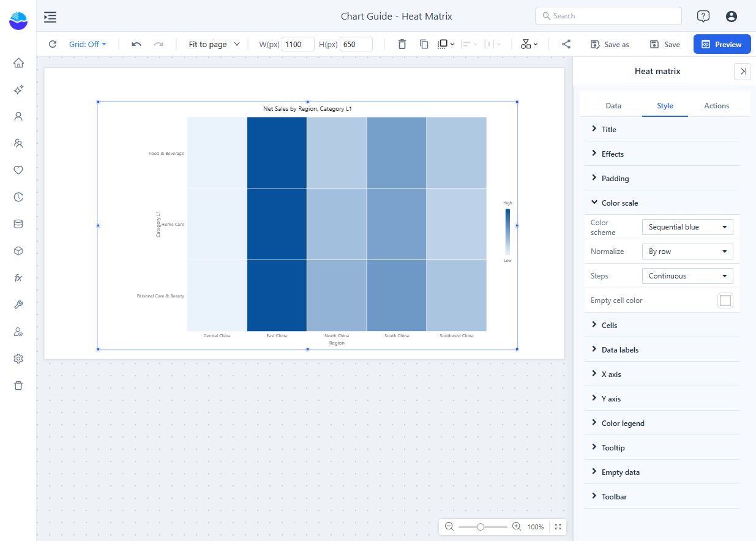Open the Normalize By row dropdown
This screenshot has width=756, height=541.
pyautogui.click(x=687, y=252)
